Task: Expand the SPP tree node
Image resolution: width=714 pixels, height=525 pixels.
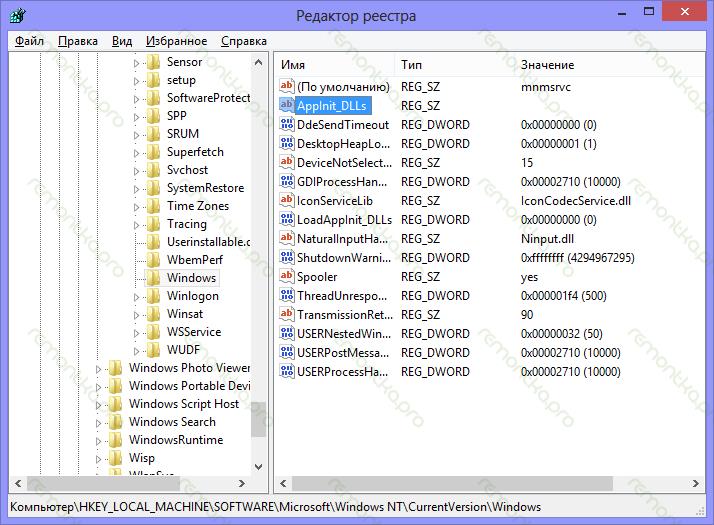Action: point(136,117)
